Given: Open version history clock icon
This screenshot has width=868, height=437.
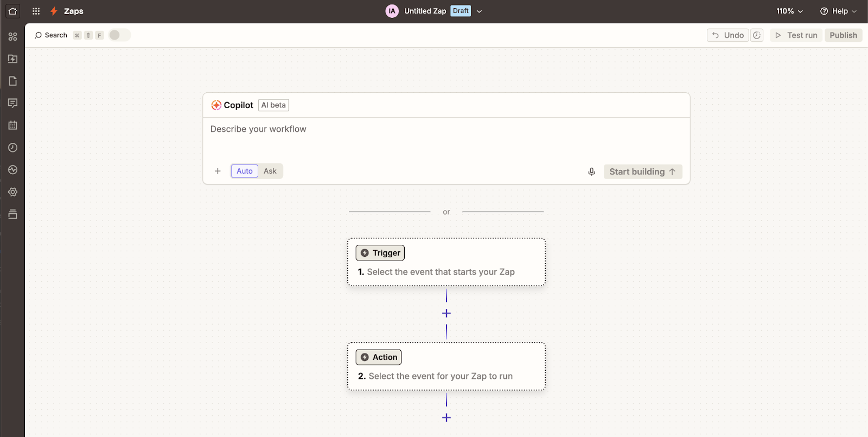Looking at the screenshot, I should 757,35.
